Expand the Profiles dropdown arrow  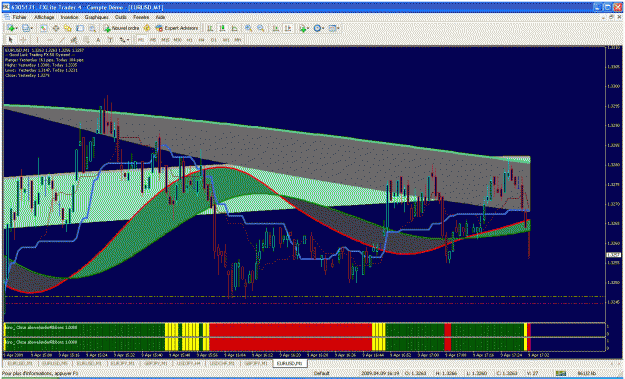point(31,28)
